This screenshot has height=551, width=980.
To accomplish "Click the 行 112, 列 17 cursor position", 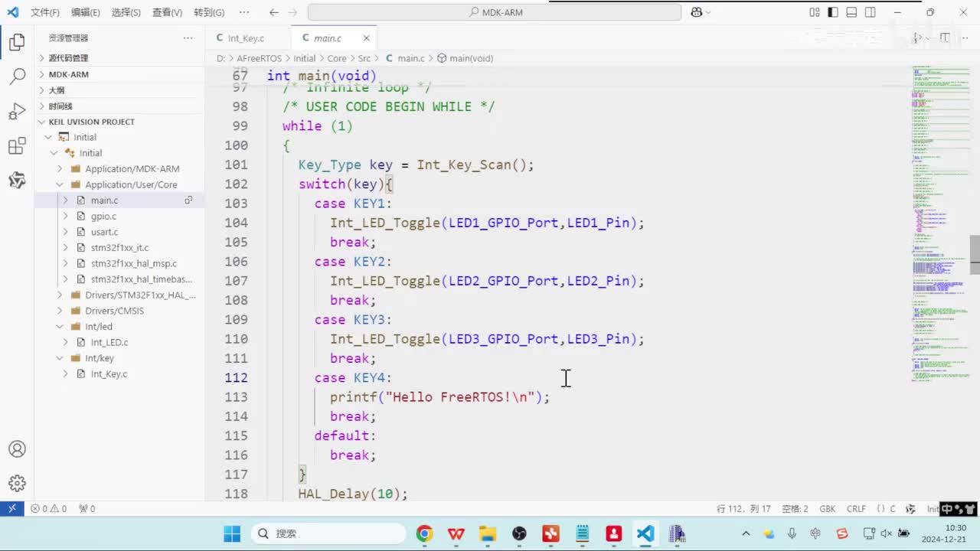I will tap(743, 509).
